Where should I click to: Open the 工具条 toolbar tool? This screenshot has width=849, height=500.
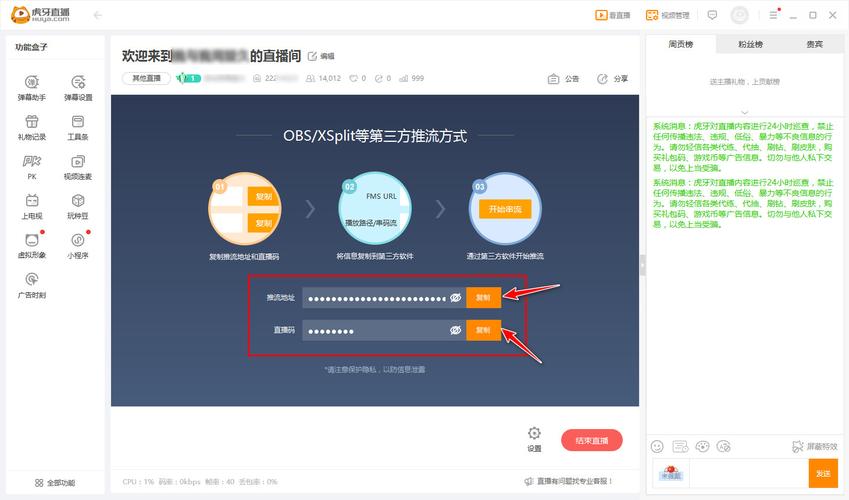click(78, 127)
